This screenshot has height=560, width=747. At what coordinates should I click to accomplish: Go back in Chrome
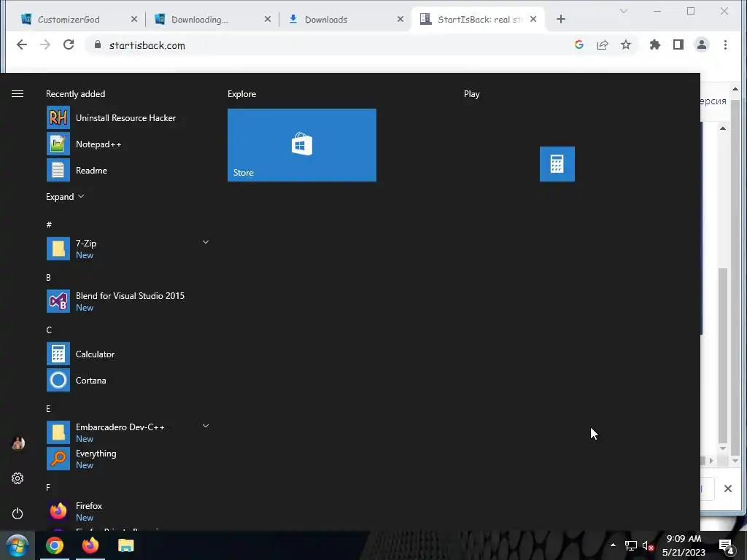point(21,44)
